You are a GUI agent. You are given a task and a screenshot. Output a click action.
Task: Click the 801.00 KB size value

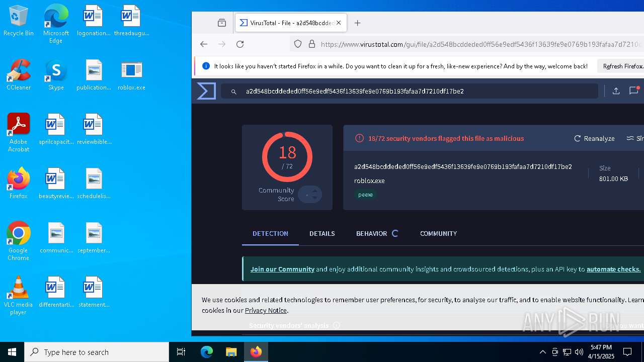click(x=613, y=178)
